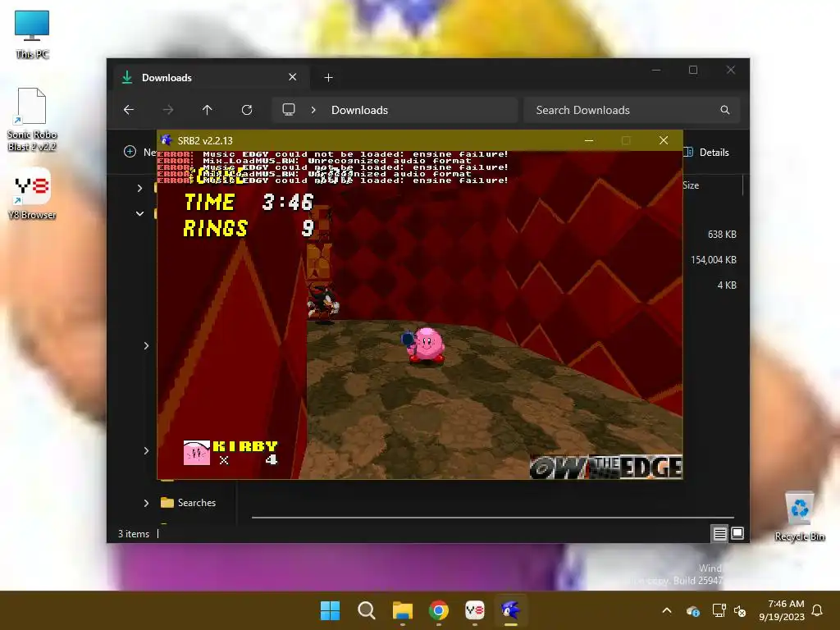The image size is (840, 630).
Task: Switch to details list view
Action: [719, 533]
